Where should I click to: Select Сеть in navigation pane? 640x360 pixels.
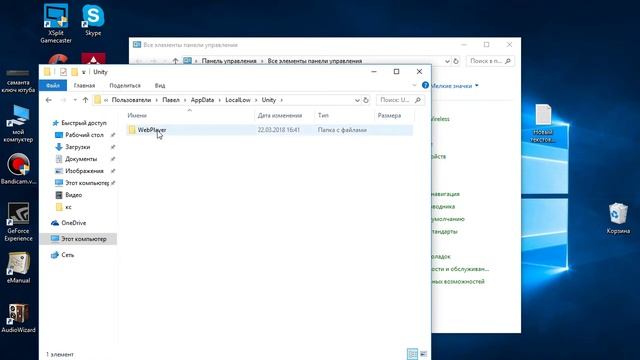click(x=67, y=255)
